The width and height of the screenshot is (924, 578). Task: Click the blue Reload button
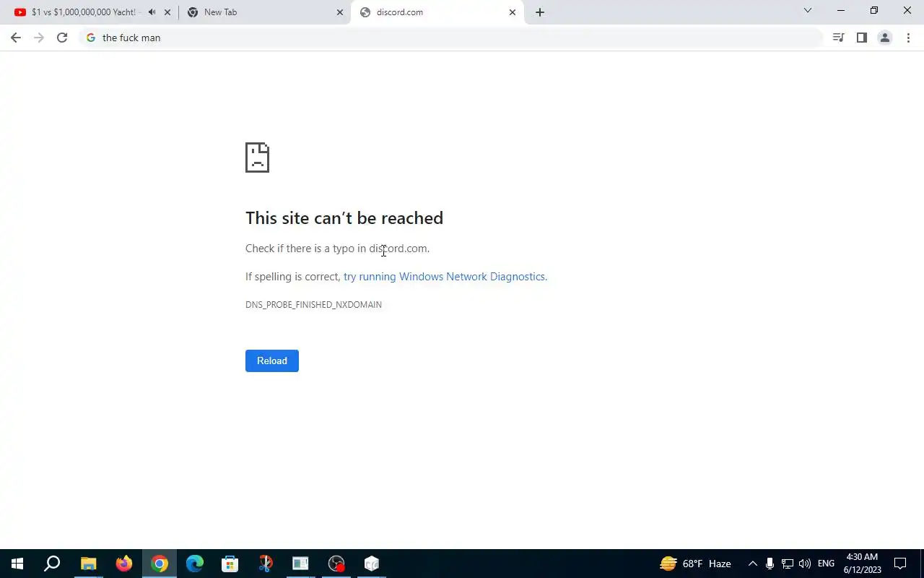272,361
